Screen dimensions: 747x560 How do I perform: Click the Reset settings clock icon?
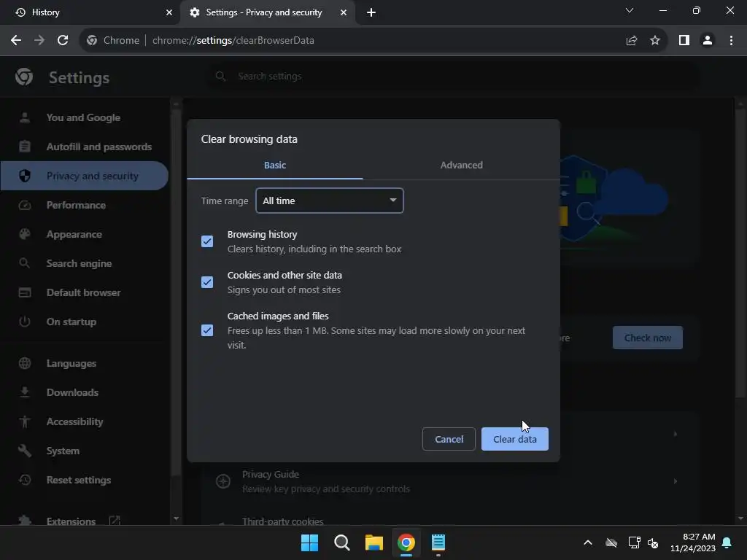[x=25, y=480]
